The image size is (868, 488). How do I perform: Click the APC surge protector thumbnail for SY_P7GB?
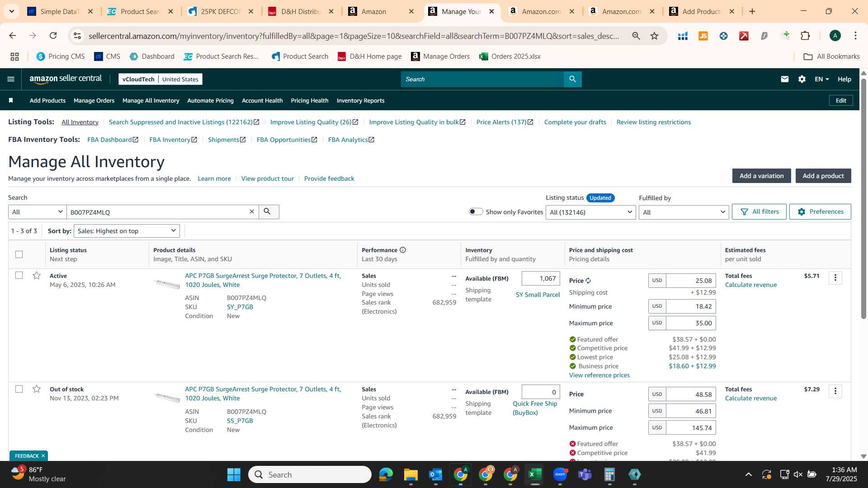[167, 284]
